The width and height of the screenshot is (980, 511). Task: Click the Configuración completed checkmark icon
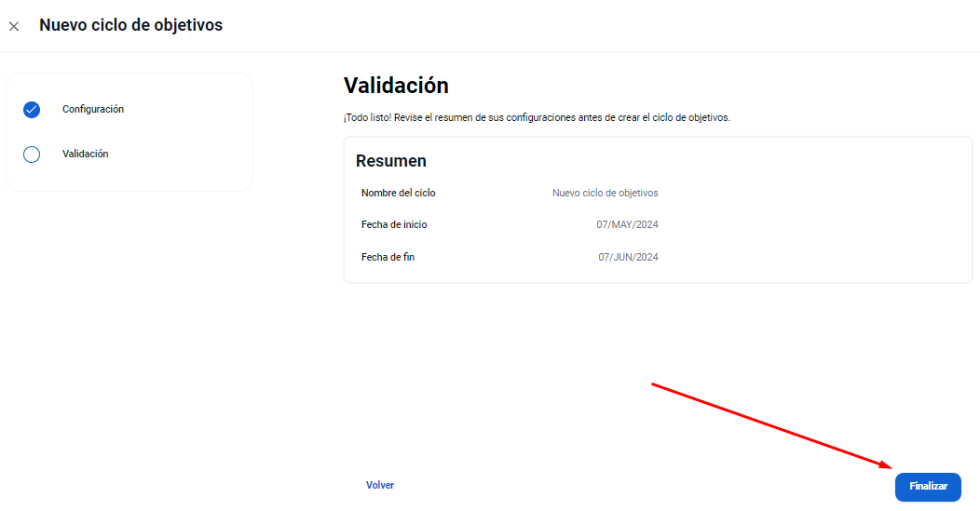pyautogui.click(x=32, y=110)
